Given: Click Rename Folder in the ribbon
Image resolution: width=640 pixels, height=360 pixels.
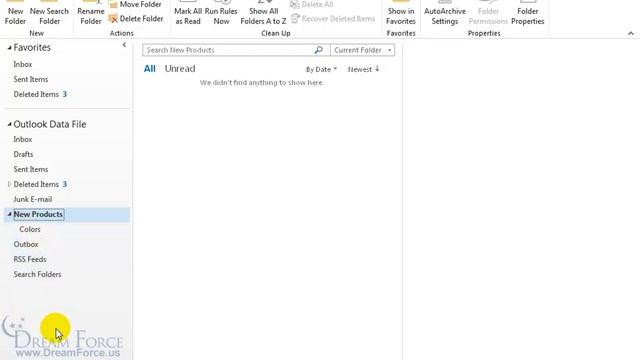Looking at the screenshot, I should click(91, 13).
